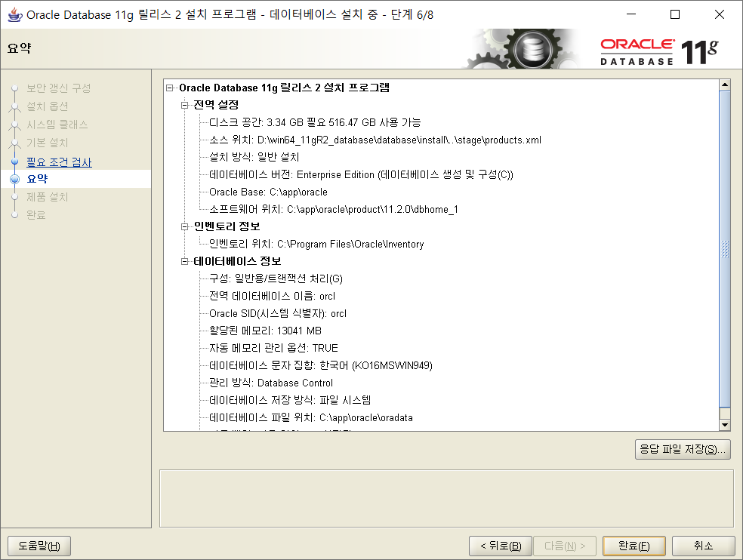Collapse the 데이터베이스 정보 section
The image size is (743, 560).
pyautogui.click(x=184, y=262)
